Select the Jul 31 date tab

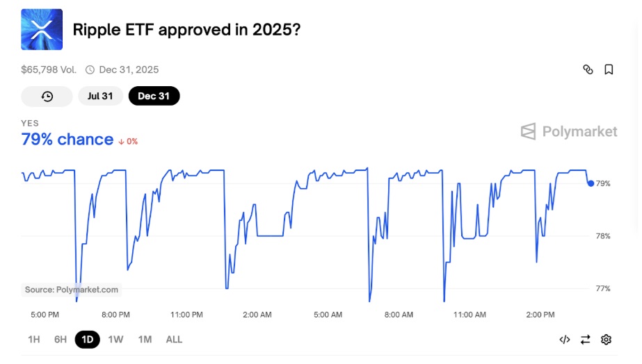click(100, 97)
